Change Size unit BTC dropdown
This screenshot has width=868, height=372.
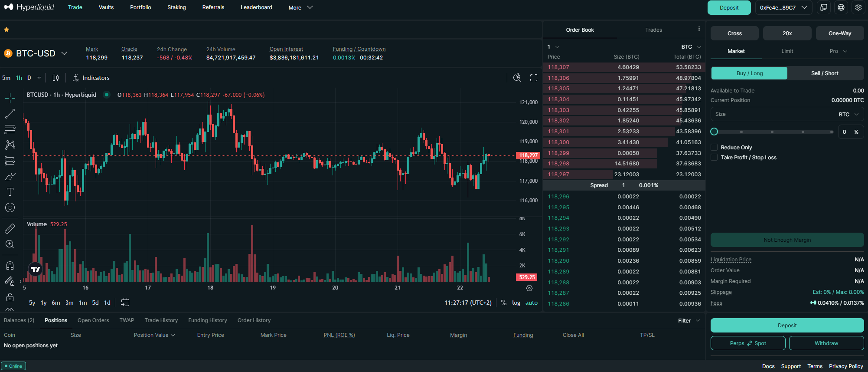[x=848, y=114]
